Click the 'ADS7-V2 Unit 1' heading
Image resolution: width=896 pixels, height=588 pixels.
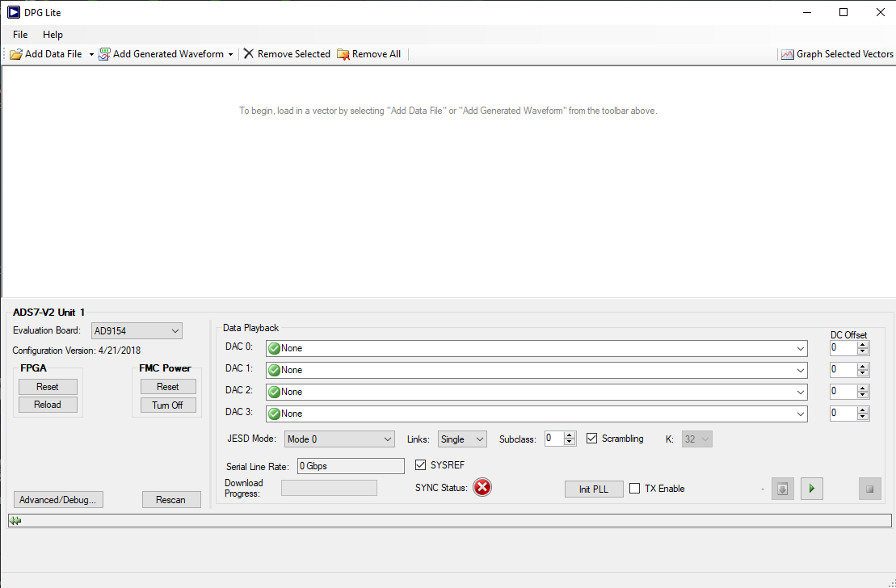48,312
